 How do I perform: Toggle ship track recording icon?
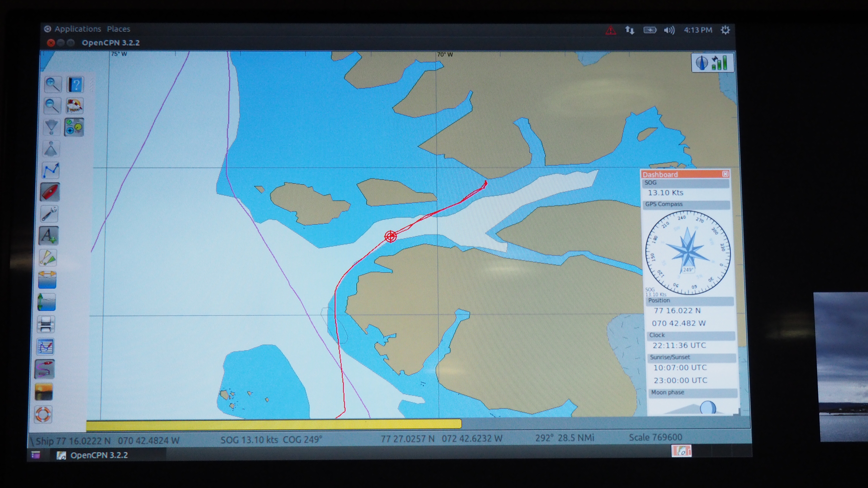click(45, 369)
